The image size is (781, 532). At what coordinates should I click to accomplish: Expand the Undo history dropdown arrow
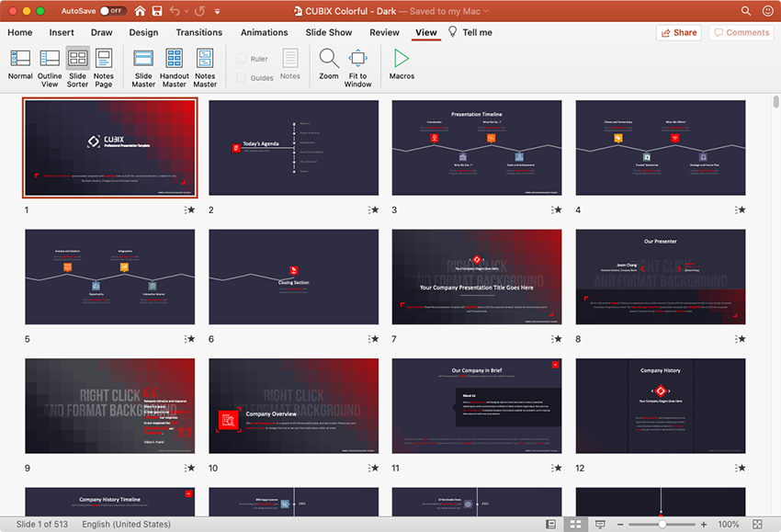point(188,11)
